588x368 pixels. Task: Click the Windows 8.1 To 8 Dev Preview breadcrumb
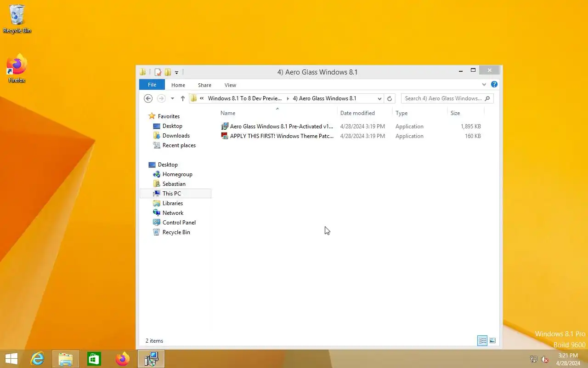click(245, 98)
